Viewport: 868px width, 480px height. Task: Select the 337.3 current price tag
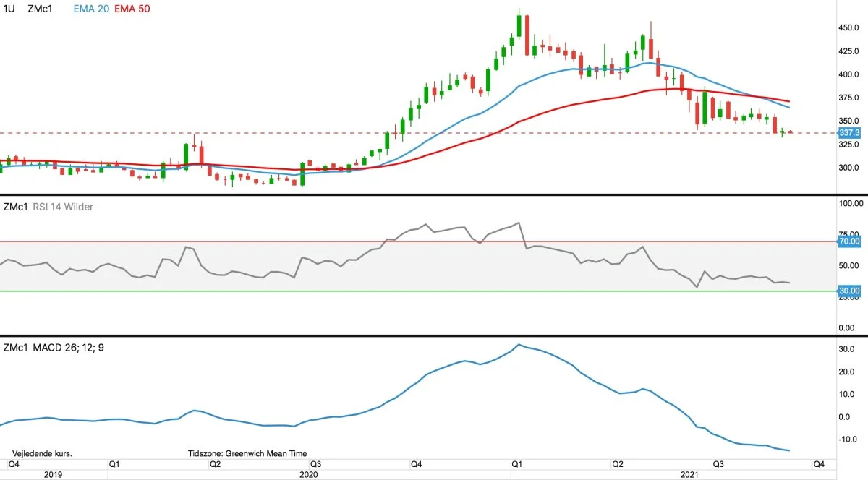[848, 133]
